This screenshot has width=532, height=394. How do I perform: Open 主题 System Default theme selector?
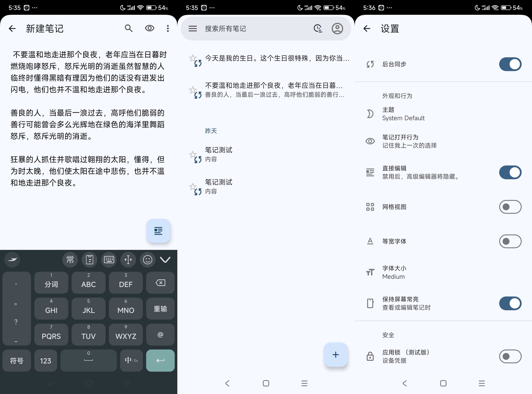[403, 114]
